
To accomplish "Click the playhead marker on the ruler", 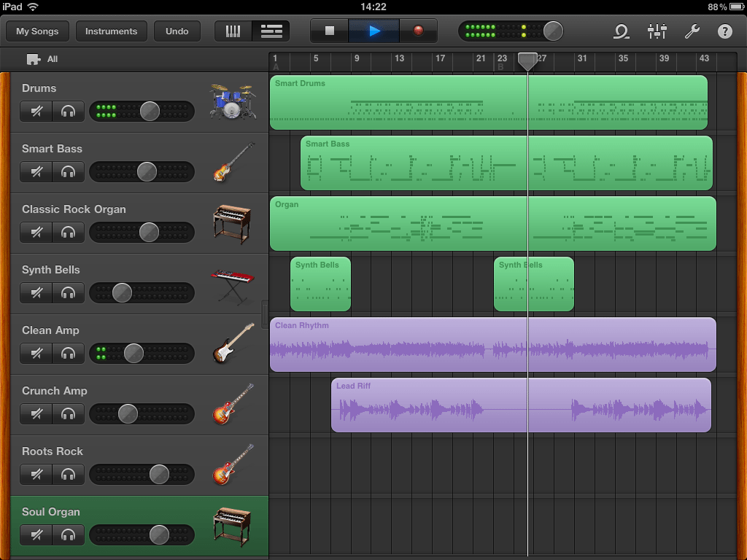I will pos(527,61).
